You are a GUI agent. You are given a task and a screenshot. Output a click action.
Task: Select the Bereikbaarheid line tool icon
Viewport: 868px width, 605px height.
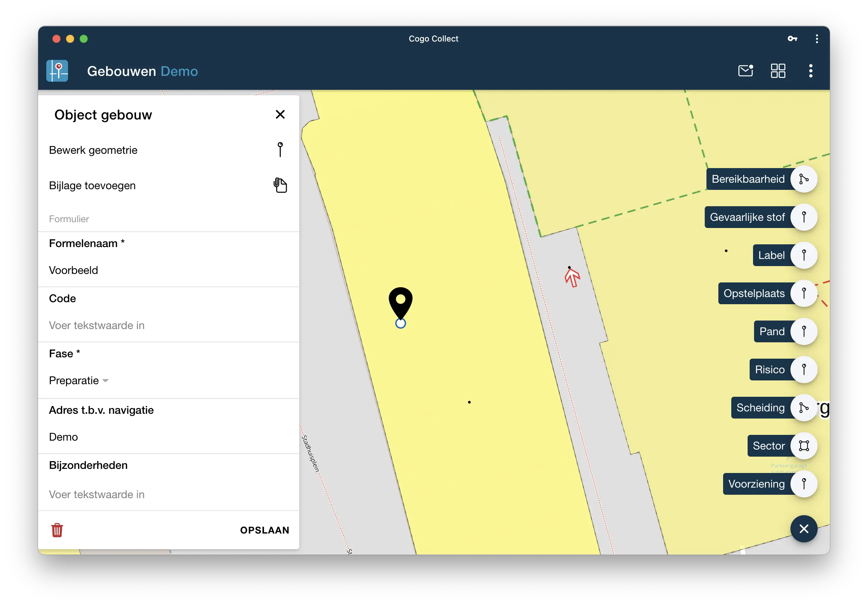point(804,179)
